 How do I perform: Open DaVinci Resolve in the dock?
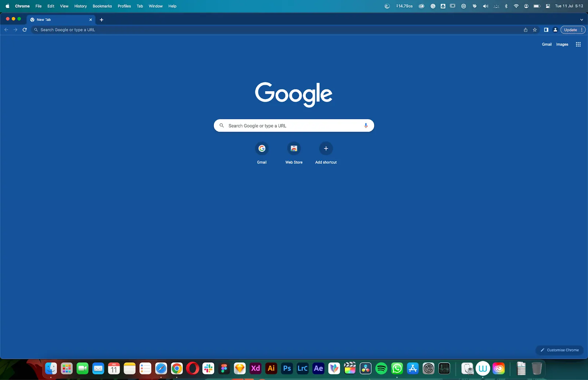tap(366, 368)
